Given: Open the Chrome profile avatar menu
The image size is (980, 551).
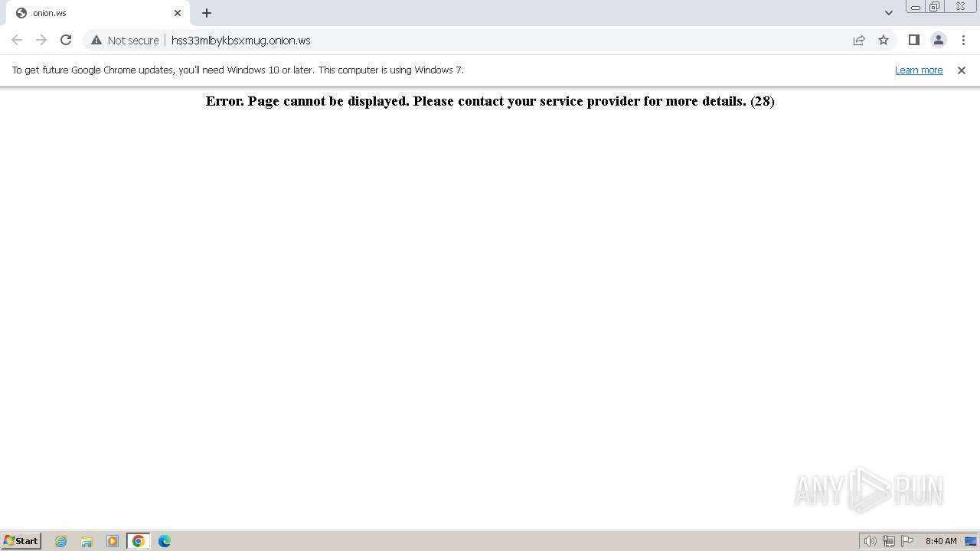Looking at the screenshot, I should (x=938, y=40).
